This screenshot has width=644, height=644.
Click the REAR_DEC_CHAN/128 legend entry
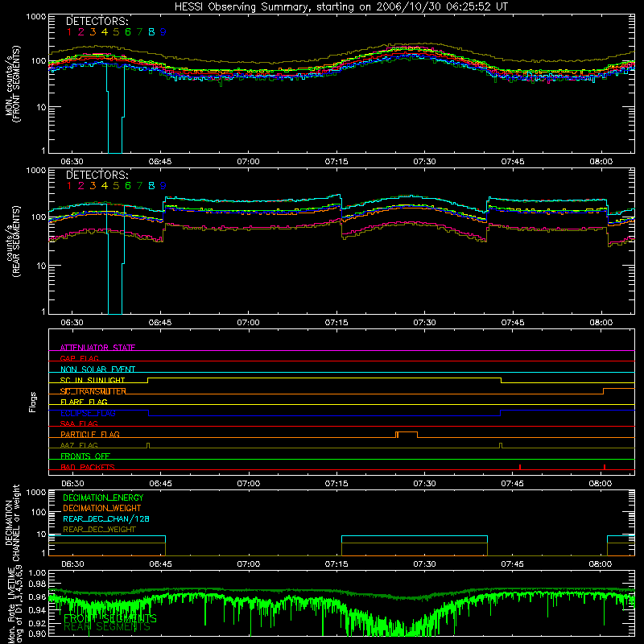pyautogui.click(x=106, y=518)
